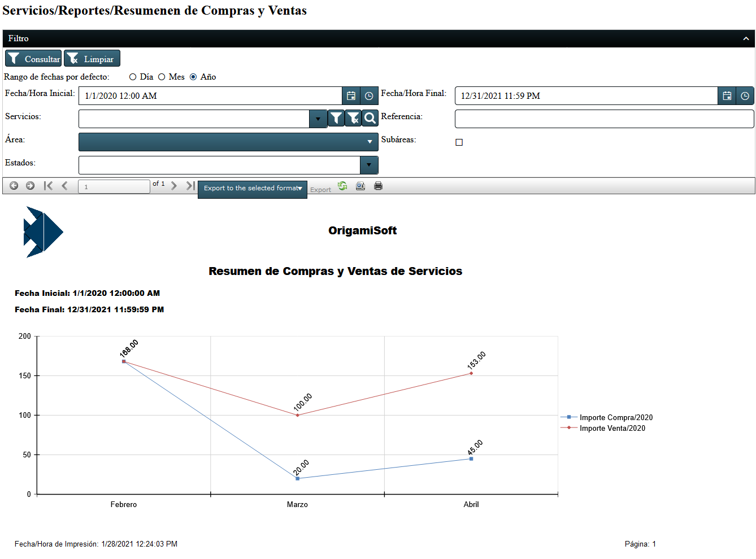Viewport: 756px width, 559px height.
Task: Select the Mes date range option
Action: point(162,77)
